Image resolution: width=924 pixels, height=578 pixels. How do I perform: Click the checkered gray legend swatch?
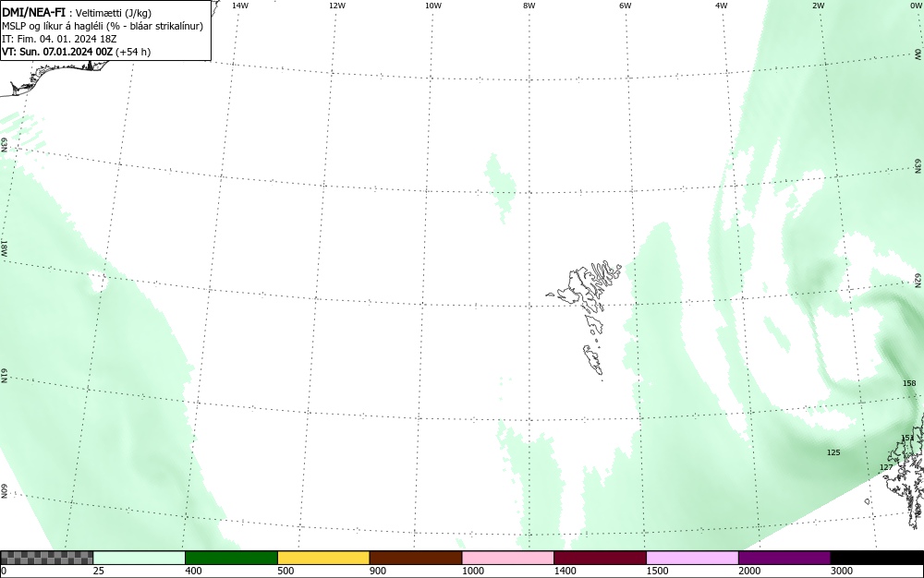click(x=46, y=558)
